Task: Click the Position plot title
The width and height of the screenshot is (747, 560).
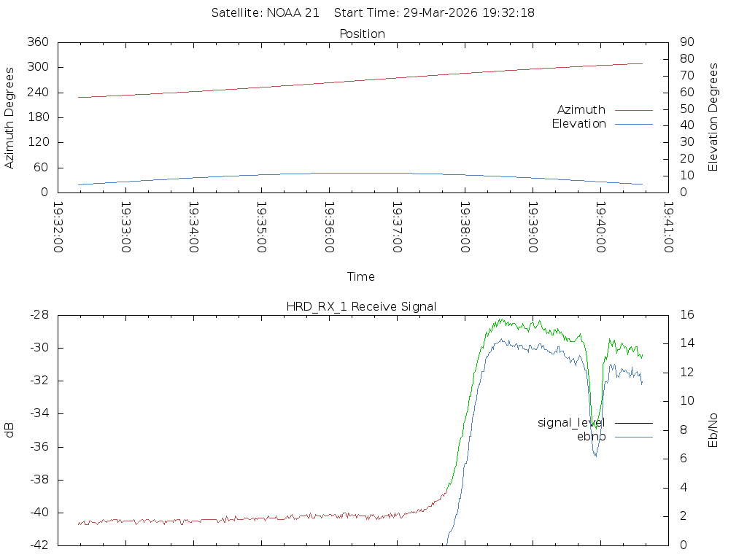Action: coord(362,34)
